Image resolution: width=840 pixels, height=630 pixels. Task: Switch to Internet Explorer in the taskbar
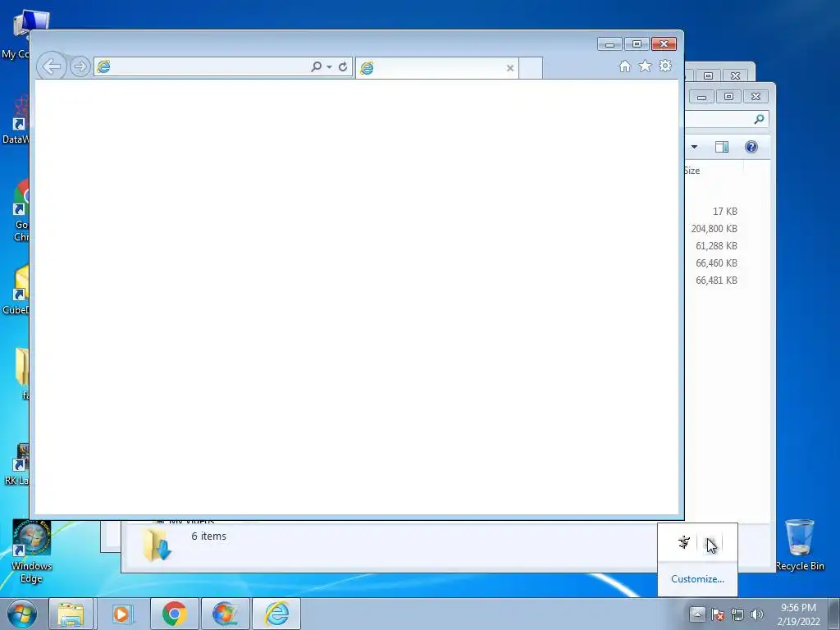(276, 614)
